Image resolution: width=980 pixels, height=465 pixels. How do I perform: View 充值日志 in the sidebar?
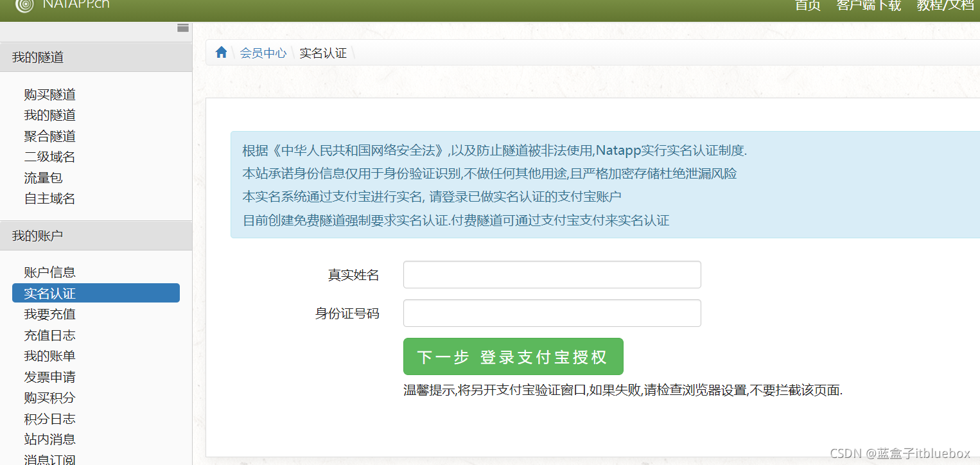[50, 335]
